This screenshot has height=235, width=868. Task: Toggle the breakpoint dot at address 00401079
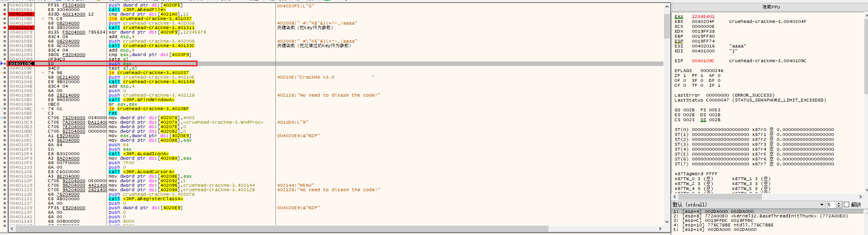pyautogui.click(x=5, y=32)
